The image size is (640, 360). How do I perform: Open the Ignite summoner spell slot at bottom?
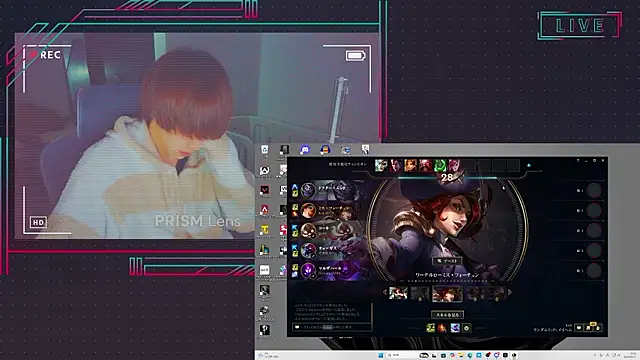coord(442,328)
